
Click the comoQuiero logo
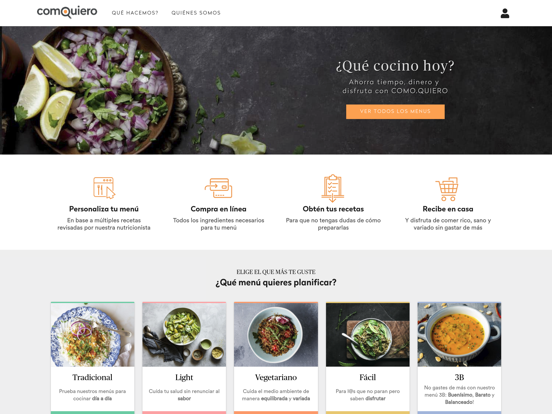67,12
